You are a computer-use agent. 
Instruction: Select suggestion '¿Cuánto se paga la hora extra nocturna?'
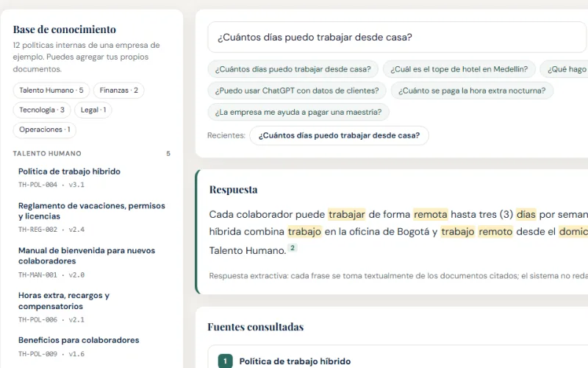[472, 91]
